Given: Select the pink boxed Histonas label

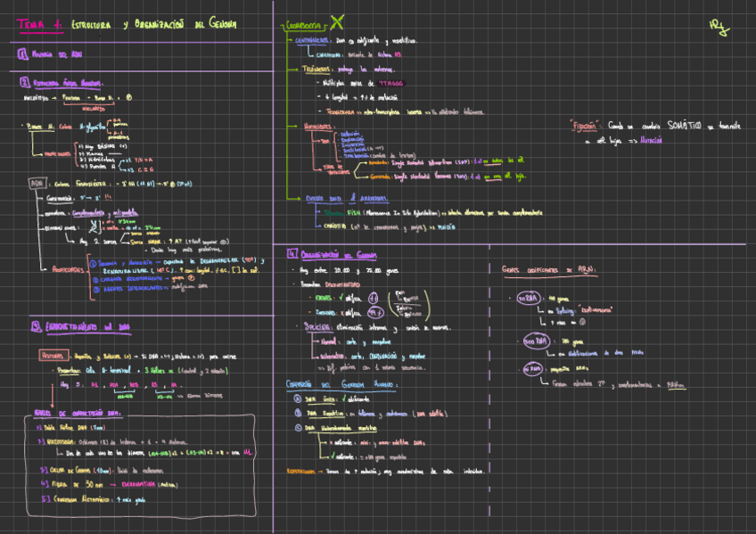Looking at the screenshot, I should tap(53, 355).
